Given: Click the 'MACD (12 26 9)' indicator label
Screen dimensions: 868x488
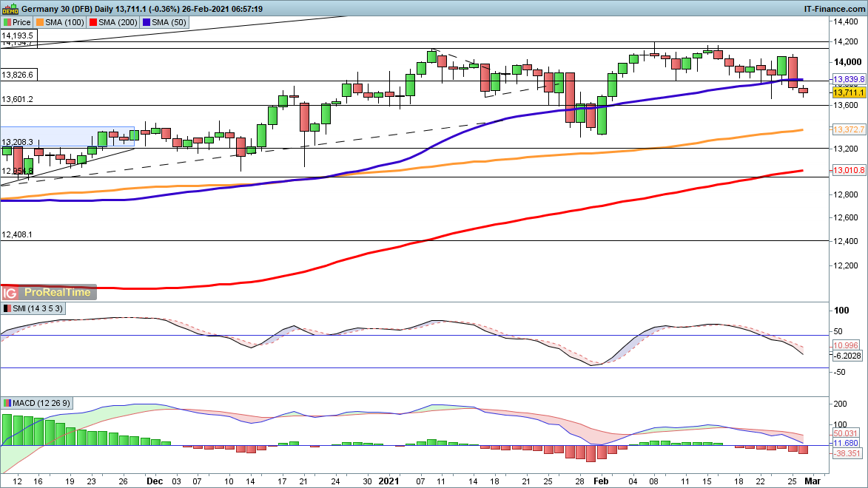Looking at the screenshot, I should tap(41, 403).
